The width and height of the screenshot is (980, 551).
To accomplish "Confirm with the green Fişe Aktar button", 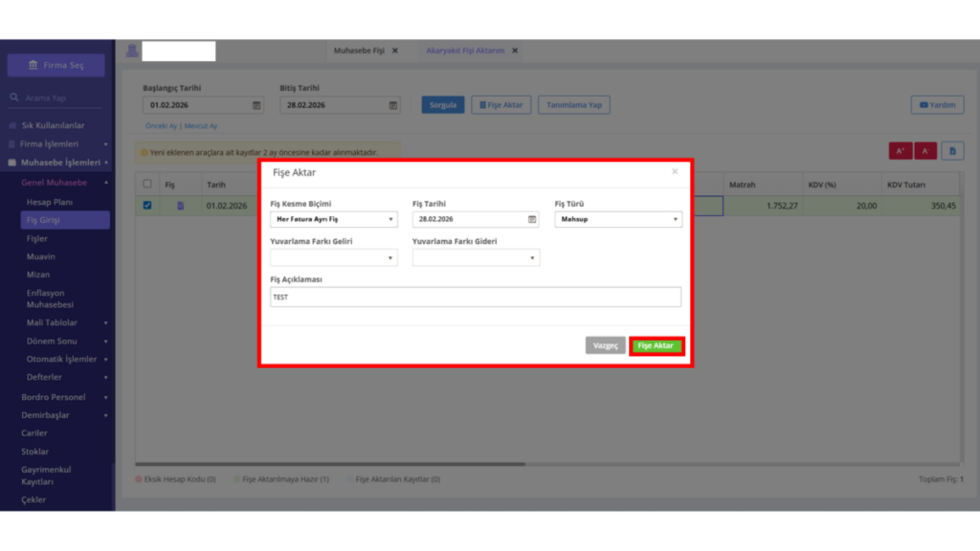I will [656, 345].
